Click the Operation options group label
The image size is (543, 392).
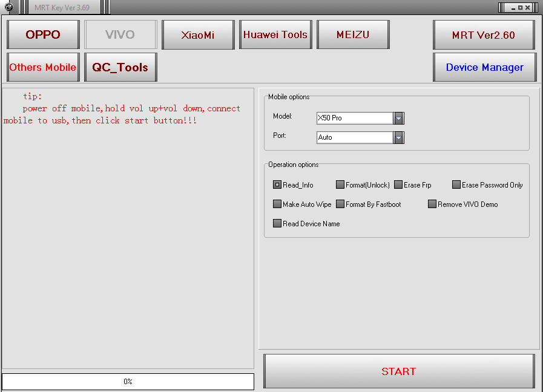coord(294,165)
